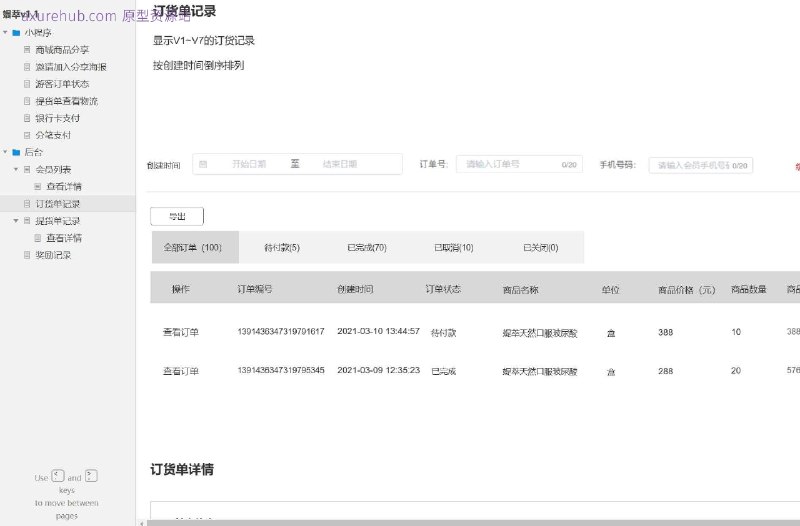Click order number 1391436347319795345

[281, 370]
